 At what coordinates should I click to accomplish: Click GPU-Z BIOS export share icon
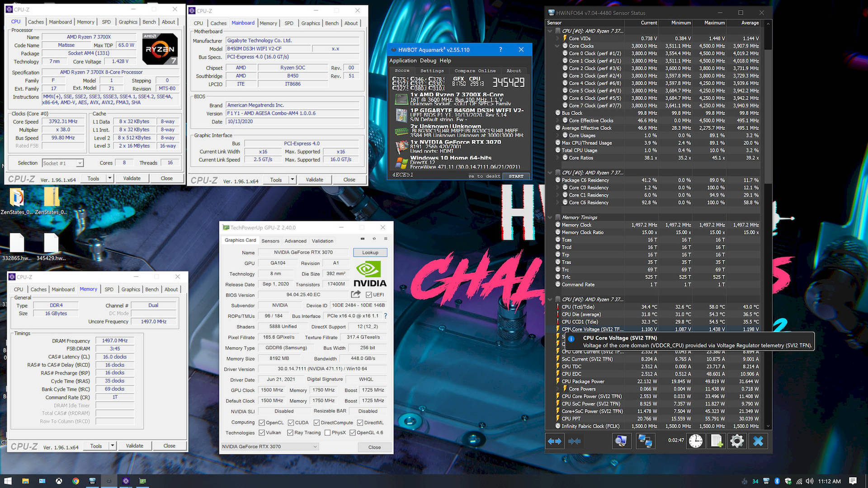[x=356, y=294]
